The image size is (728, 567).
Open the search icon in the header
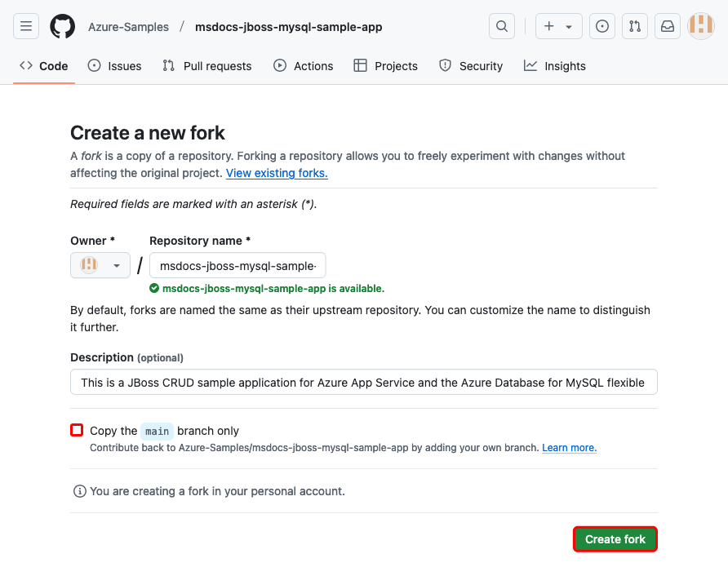click(502, 25)
